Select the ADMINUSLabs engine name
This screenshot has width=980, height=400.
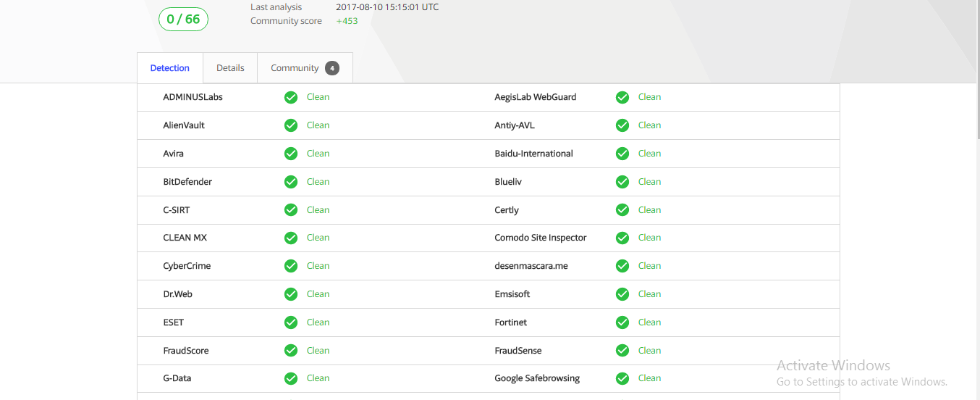point(193,97)
